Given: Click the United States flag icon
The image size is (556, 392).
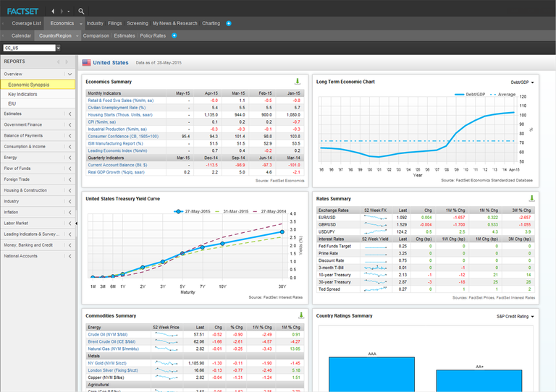Looking at the screenshot, I should (x=87, y=63).
